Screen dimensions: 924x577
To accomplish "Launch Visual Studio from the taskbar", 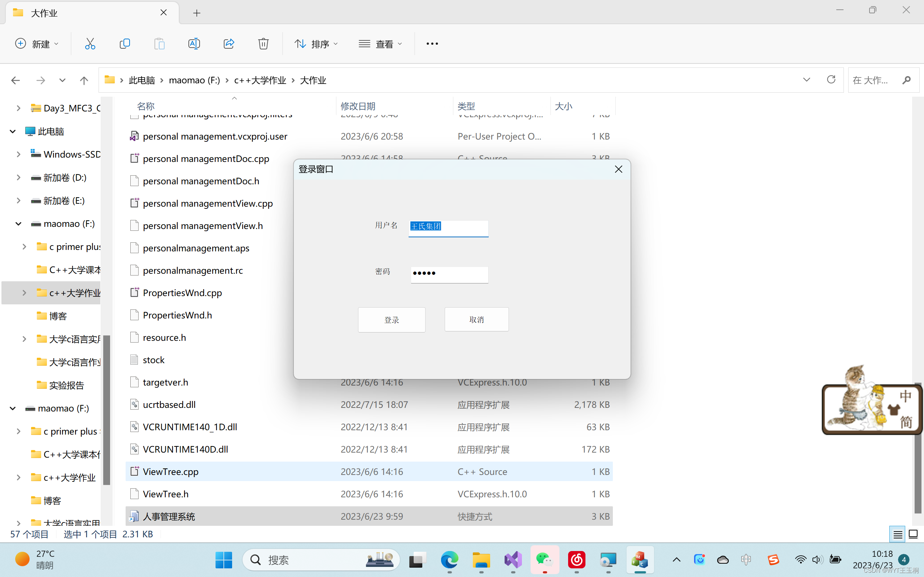I will 513,560.
